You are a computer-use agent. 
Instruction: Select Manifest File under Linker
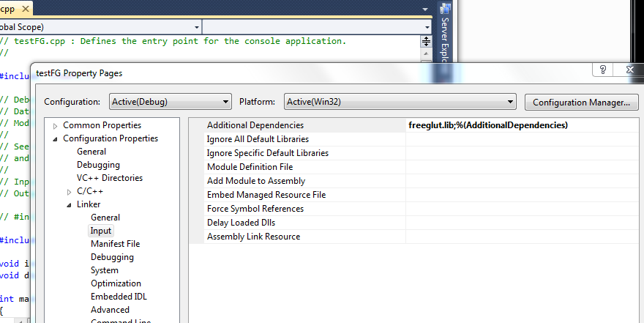[x=115, y=244]
